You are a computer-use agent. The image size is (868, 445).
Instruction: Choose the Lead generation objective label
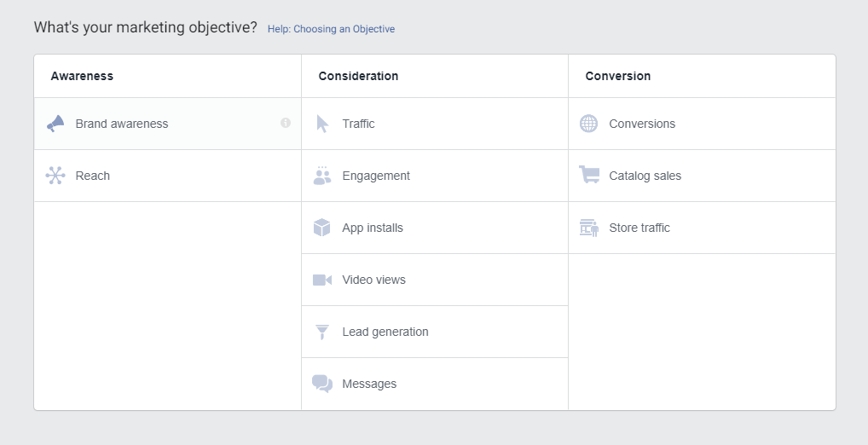(x=385, y=332)
